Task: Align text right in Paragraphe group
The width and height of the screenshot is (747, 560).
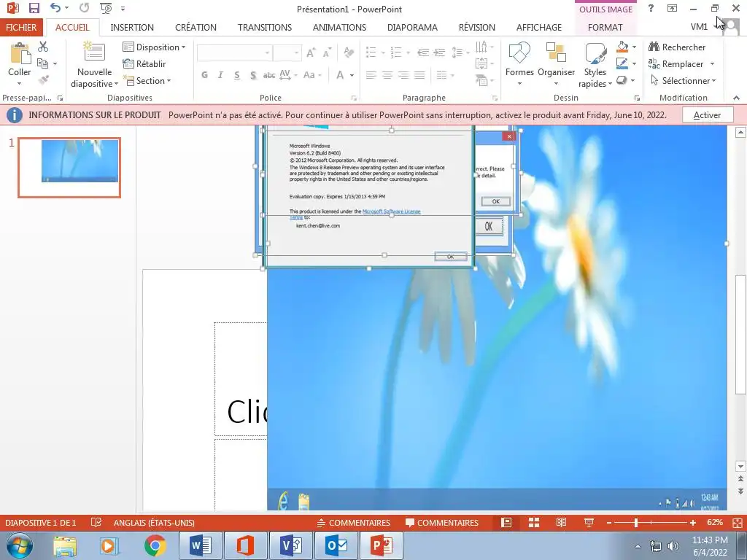Action: (403, 75)
